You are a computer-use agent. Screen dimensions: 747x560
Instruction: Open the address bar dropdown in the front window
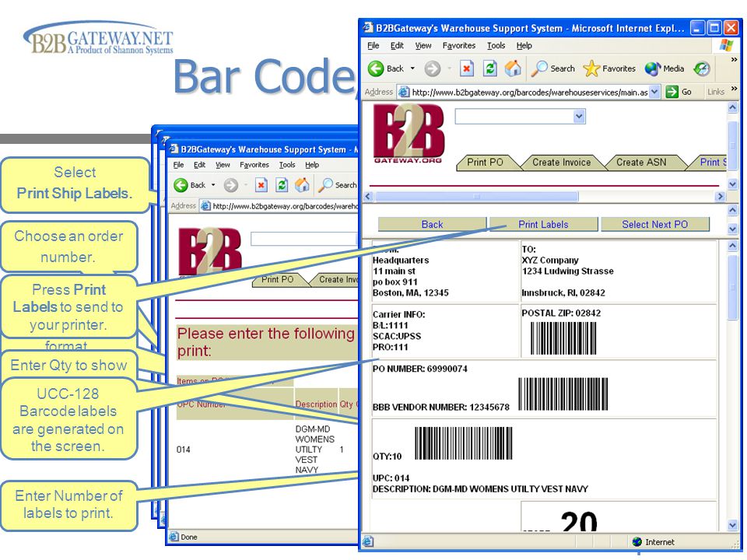point(655,92)
